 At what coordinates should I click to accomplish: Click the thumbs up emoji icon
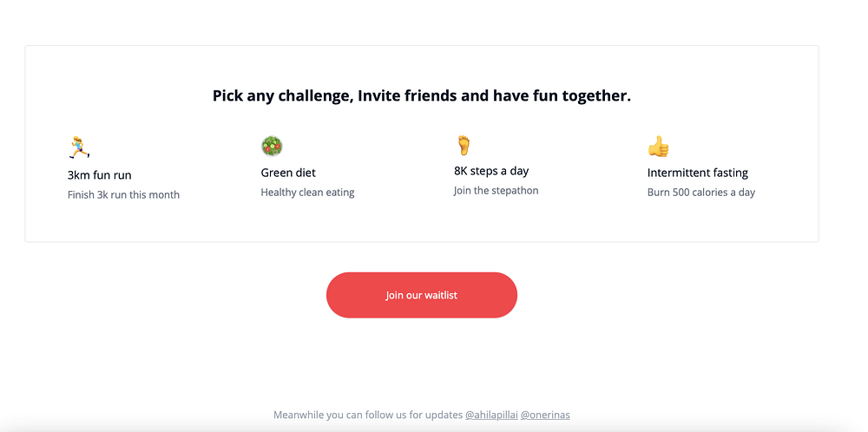pyautogui.click(x=659, y=147)
